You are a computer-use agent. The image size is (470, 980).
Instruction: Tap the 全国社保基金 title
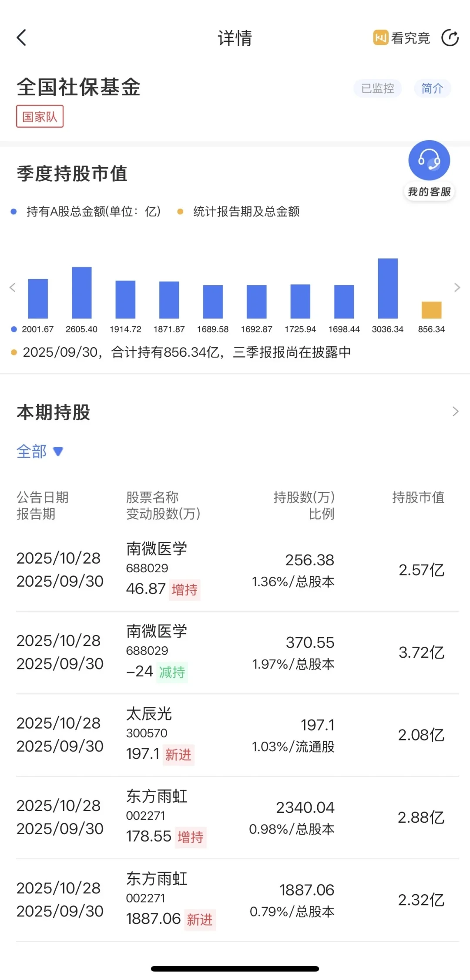tap(79, 87)
